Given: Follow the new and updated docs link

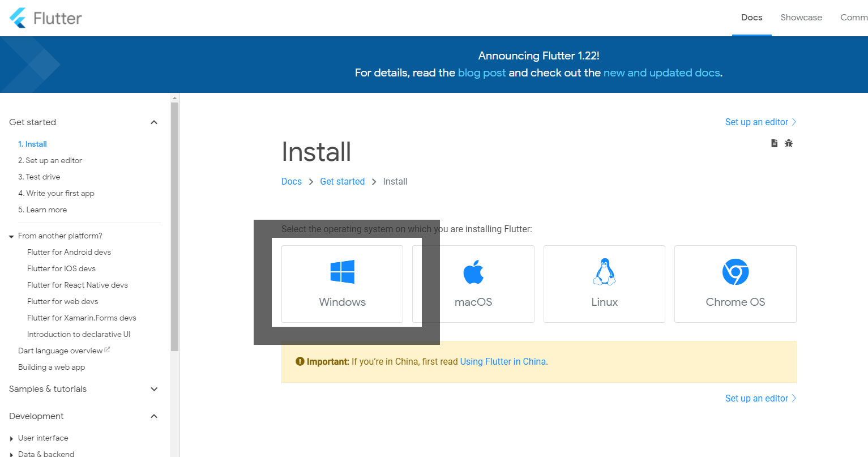Looking at the screenshot, I should click(x=661, y=72).
